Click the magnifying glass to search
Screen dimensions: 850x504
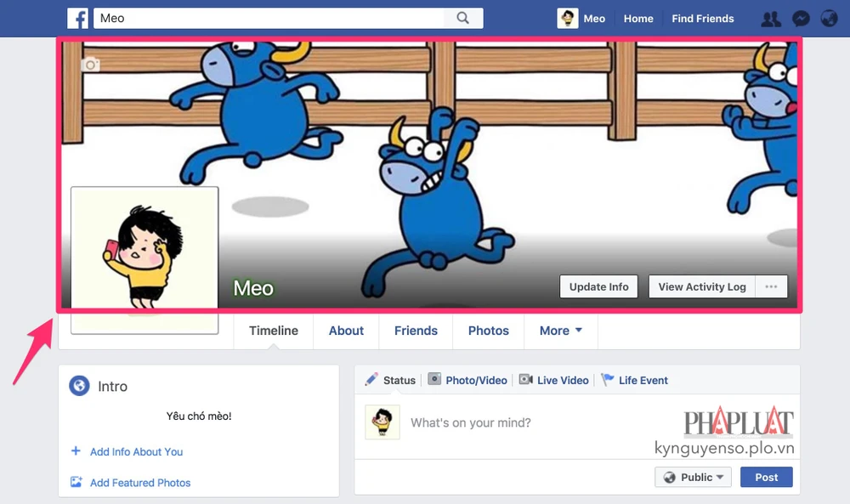coord(463,17)
